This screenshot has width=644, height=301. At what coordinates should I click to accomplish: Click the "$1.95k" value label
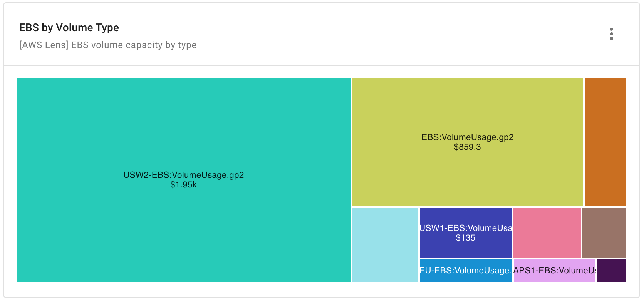tap(184, 185)
